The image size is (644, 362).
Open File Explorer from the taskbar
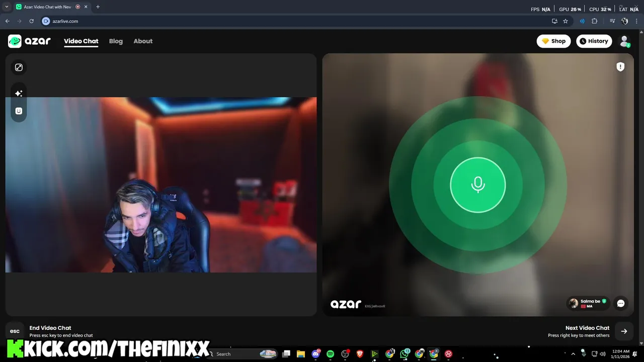(301, 354)
